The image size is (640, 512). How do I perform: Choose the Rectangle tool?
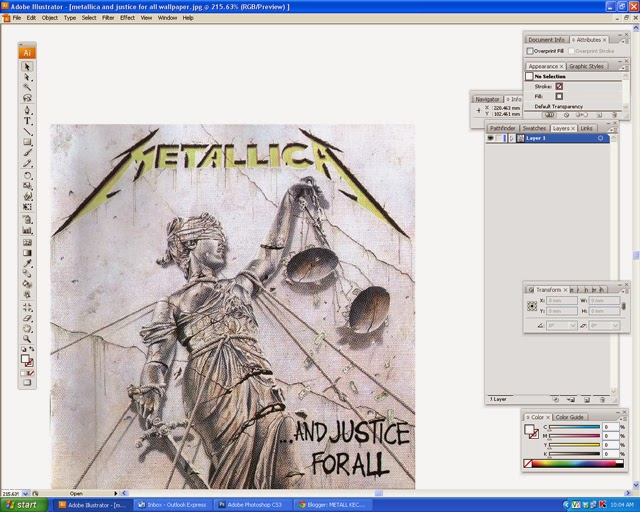click(x=27, y=142)
